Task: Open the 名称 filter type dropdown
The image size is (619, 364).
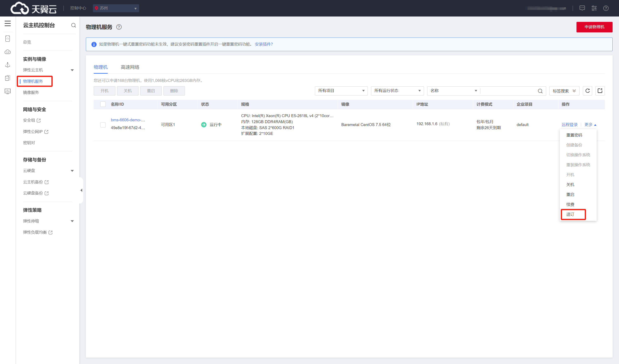Action: click(454, 91)
